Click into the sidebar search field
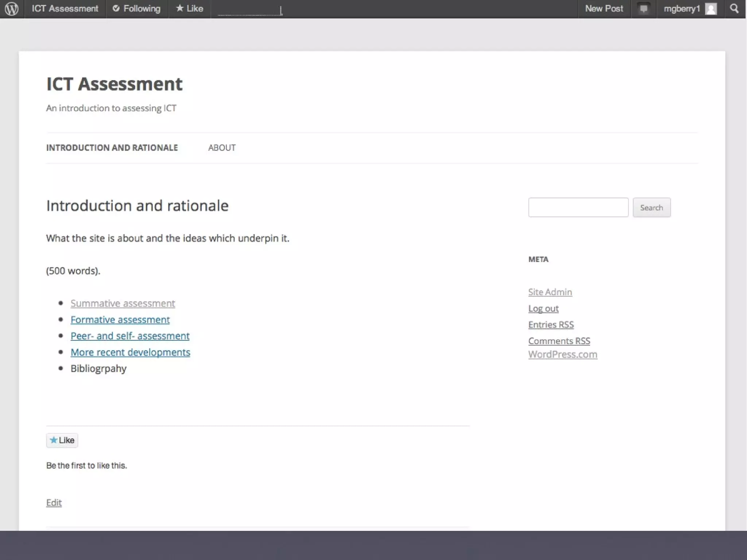747x560 pixels. (578, 207)
